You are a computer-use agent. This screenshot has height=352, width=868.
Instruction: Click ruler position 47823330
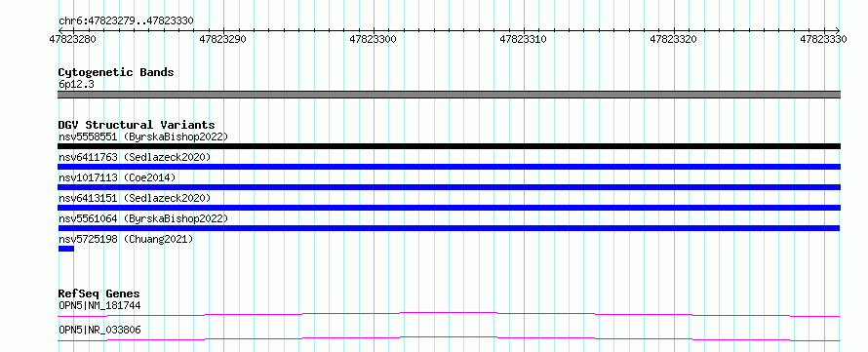coord(823,39)
